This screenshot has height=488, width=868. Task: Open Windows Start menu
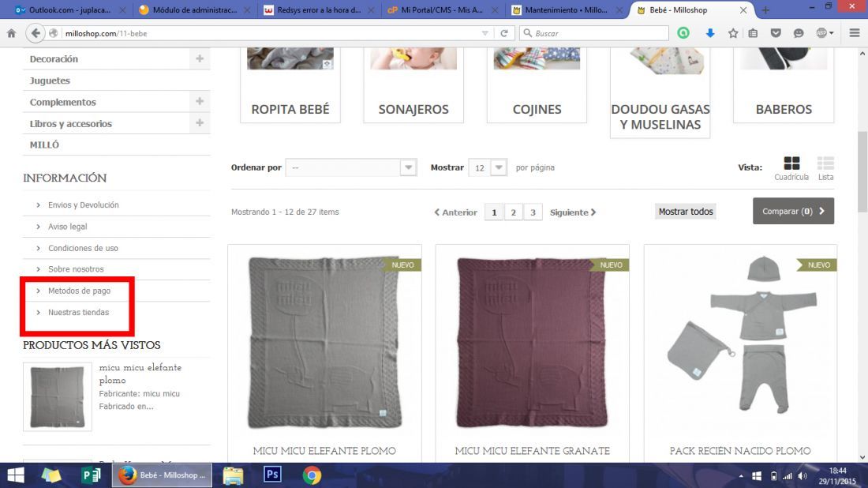(x=16, y=475)
